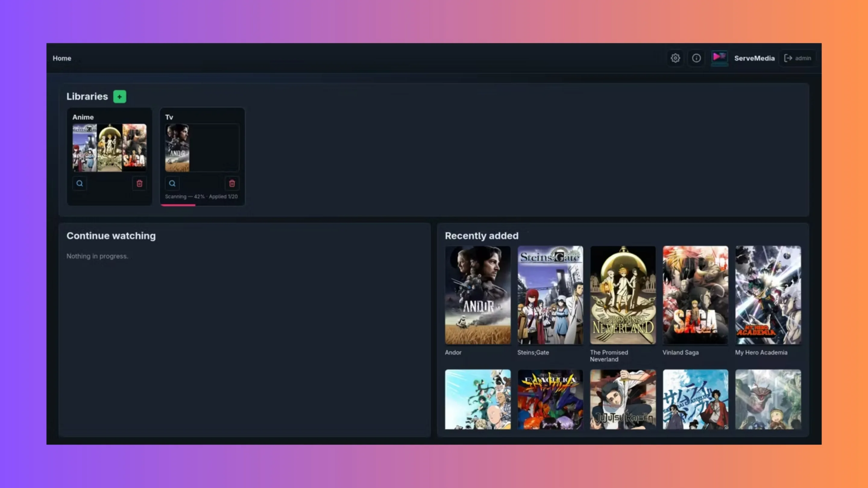Open the Jujutsu Kaisen poster

click(x=623, y=399)
